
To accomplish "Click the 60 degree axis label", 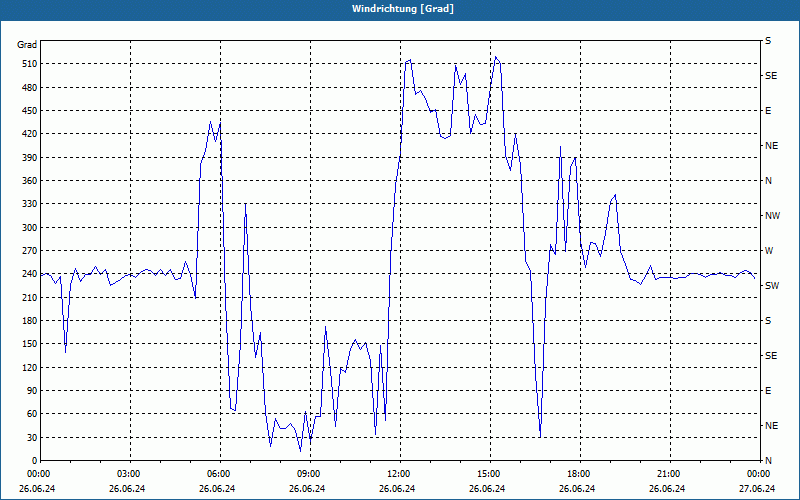I will coord(32,414).
